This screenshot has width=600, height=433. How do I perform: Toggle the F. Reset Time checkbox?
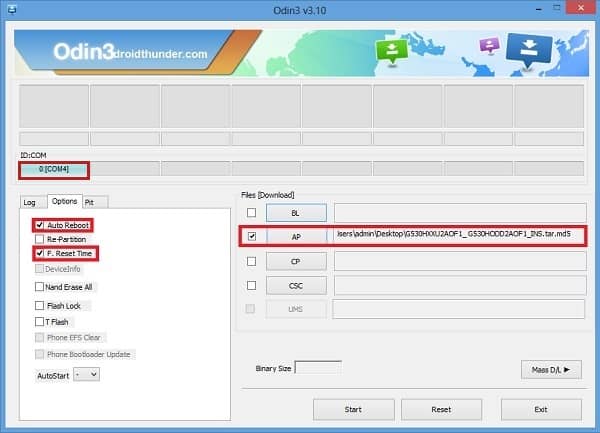pyautogui.click(x=39, y=253)
